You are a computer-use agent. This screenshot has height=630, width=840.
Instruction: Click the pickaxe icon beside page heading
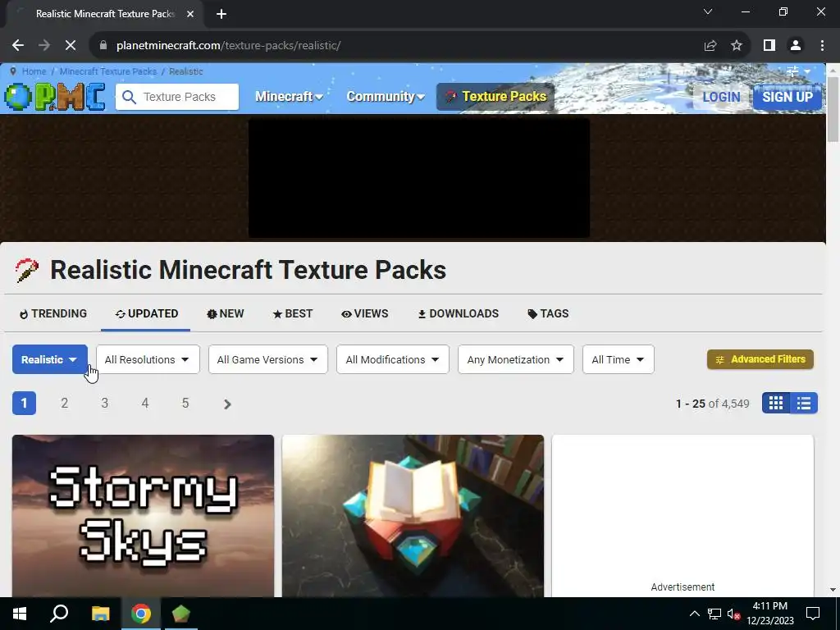tap(27, 270)
